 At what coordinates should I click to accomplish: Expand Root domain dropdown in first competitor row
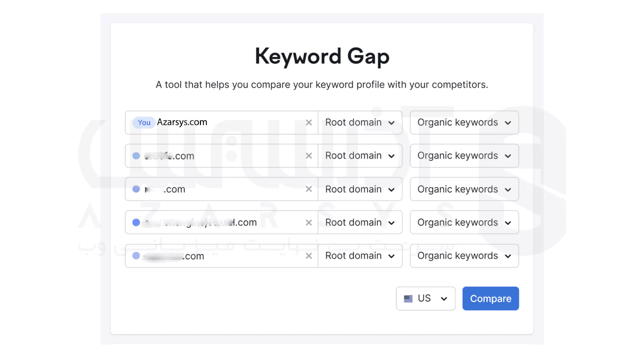[360, 156]
